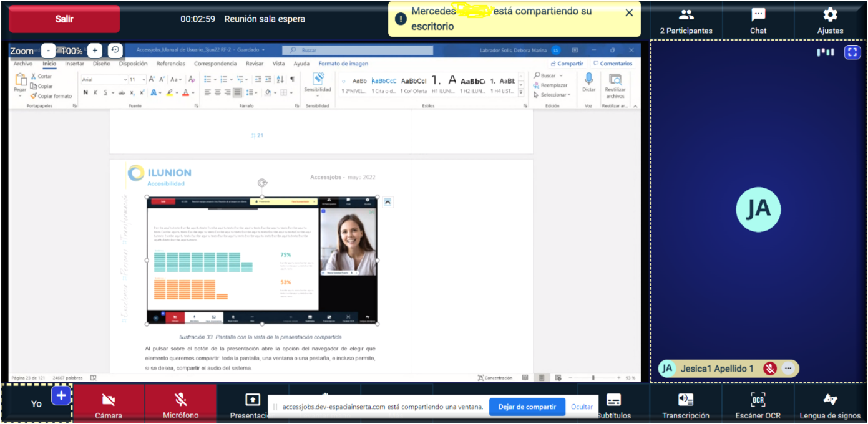Apply the red font color

tap(185, 92)
